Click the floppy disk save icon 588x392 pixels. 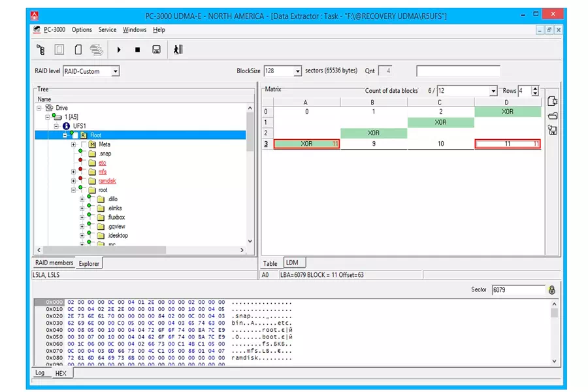(x=156, y=50)
